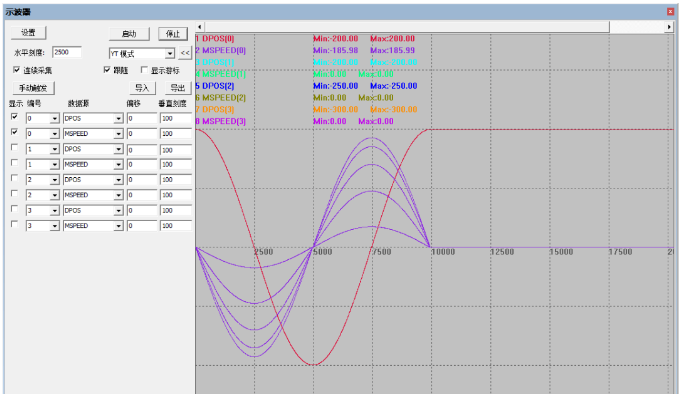685x399 pixels.
Task: Check display checkbox for MSPEED axis 2 row
Action: pos(14,194)
